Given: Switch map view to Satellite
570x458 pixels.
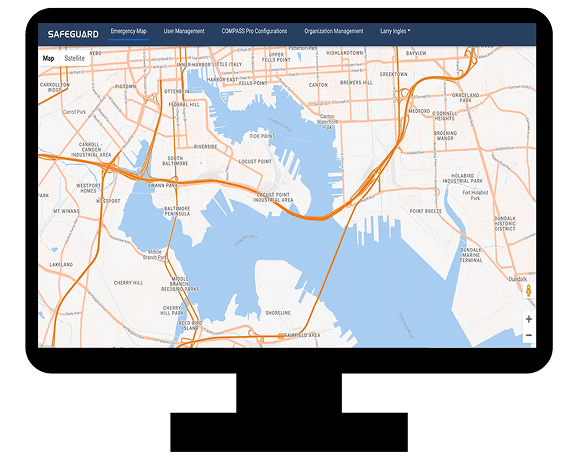Looking at the screenshot, I should [75, 58].
